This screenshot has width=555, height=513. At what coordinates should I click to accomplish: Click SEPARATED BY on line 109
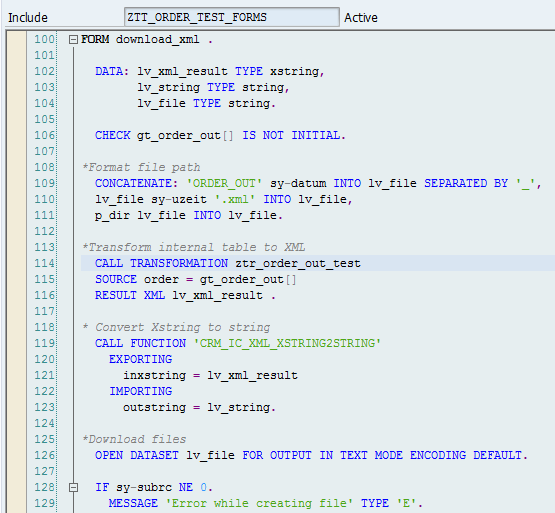point(466,183)
